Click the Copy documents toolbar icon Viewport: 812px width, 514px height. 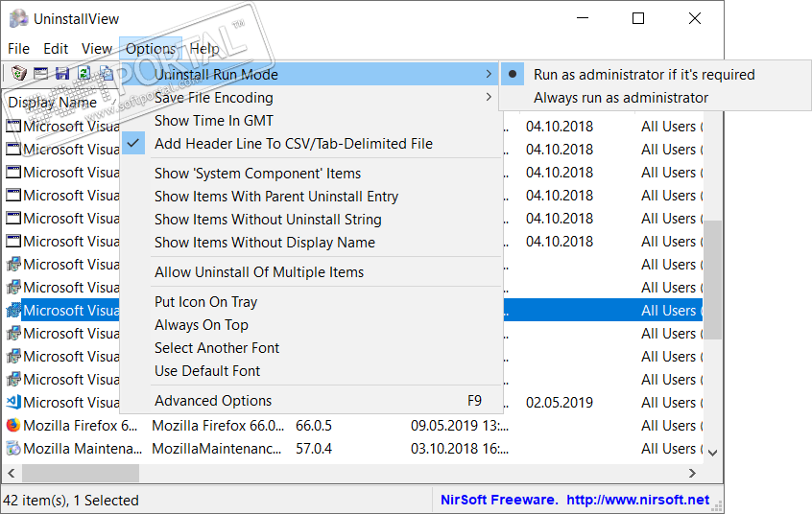(x=107, y=73)
